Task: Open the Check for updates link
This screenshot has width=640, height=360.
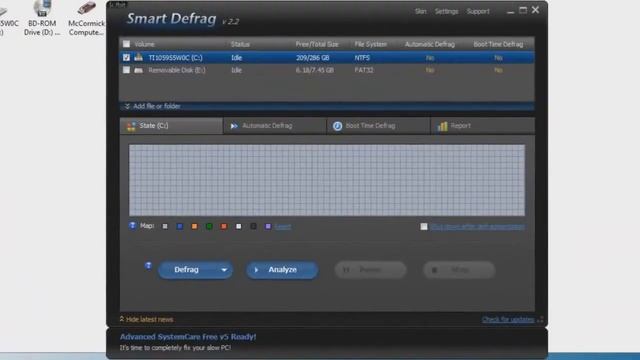Action: click(508, 319)
